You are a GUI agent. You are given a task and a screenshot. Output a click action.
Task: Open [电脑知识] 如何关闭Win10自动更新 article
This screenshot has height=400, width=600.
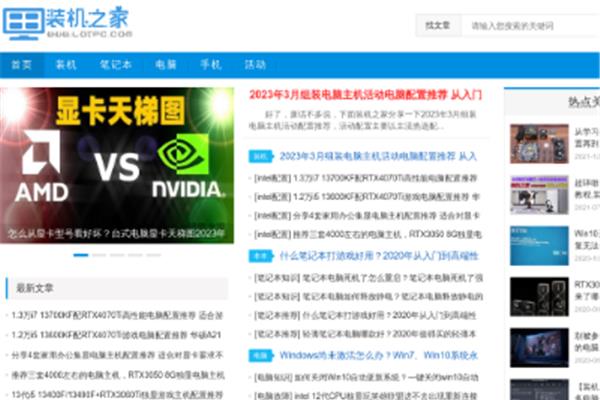(366, 377)
